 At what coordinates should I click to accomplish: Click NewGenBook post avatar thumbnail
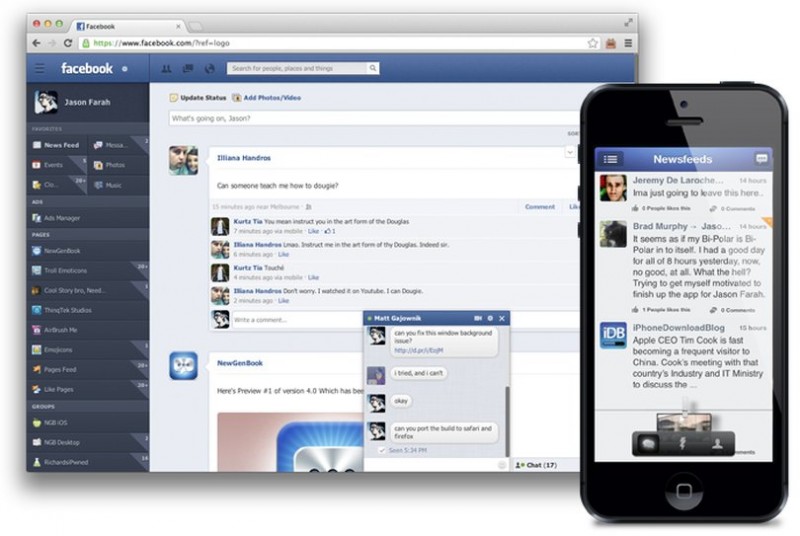[184, 366]
